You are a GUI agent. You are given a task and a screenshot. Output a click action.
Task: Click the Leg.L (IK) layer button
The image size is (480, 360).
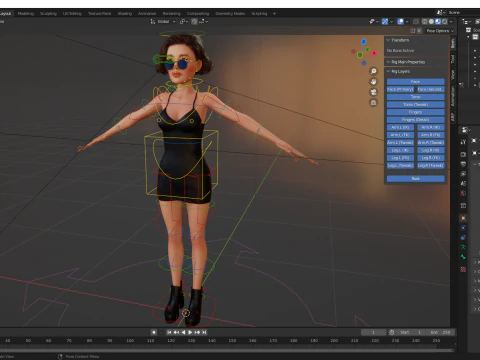pos(400,150)
